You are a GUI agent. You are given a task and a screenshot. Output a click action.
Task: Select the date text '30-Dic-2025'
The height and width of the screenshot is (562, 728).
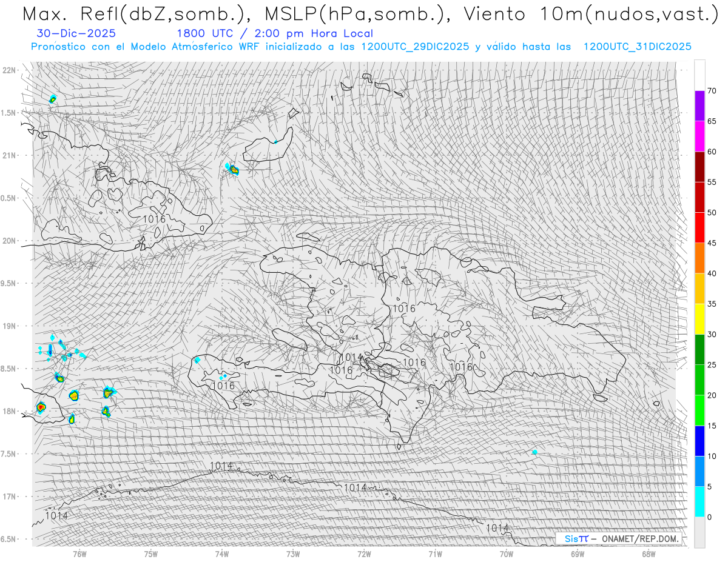76,33
